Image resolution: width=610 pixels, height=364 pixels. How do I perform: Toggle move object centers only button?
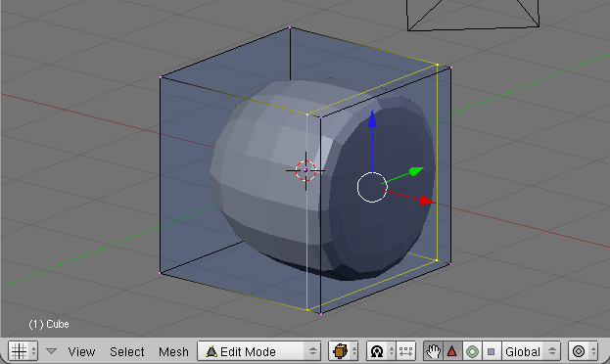[405, 351]
